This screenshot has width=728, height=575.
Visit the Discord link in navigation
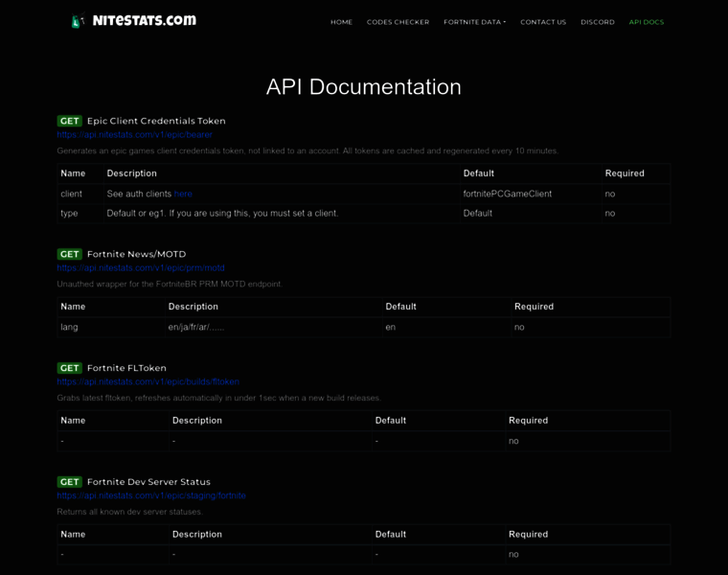coord(598,22)
